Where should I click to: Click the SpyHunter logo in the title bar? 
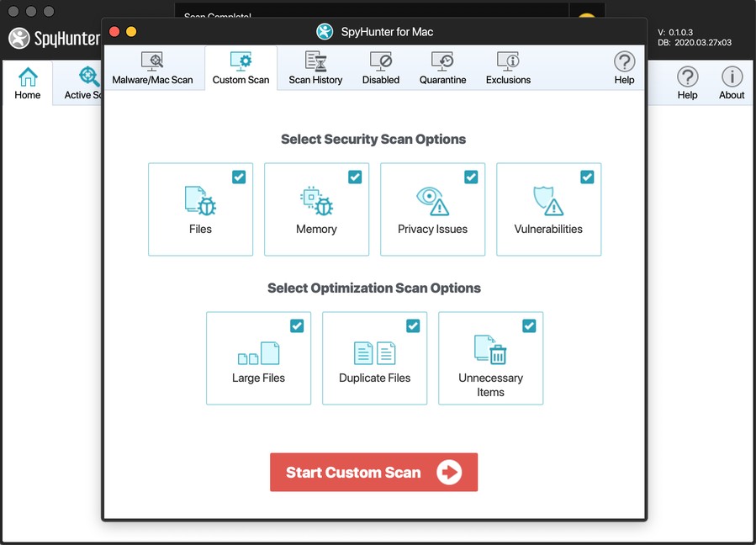(325, 32)
